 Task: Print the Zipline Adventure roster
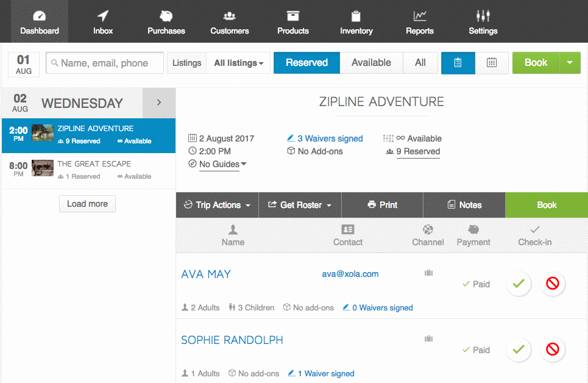(382, 205)
